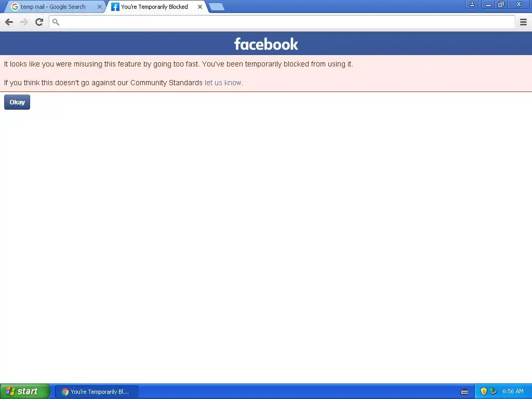Viewport: 532px width, 399px height.
Task: Open the Windows start menu
Action: click(24, 392)
